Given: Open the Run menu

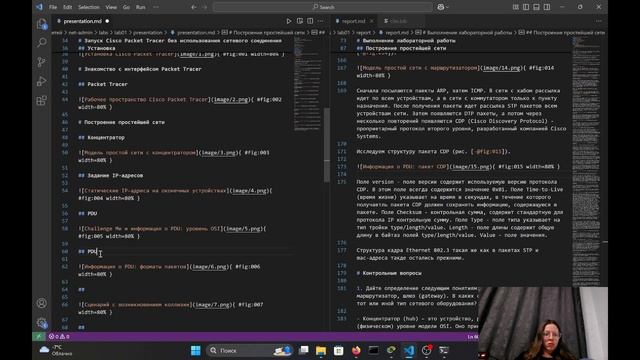Looking at the screenshot, I should click(140, 7).
